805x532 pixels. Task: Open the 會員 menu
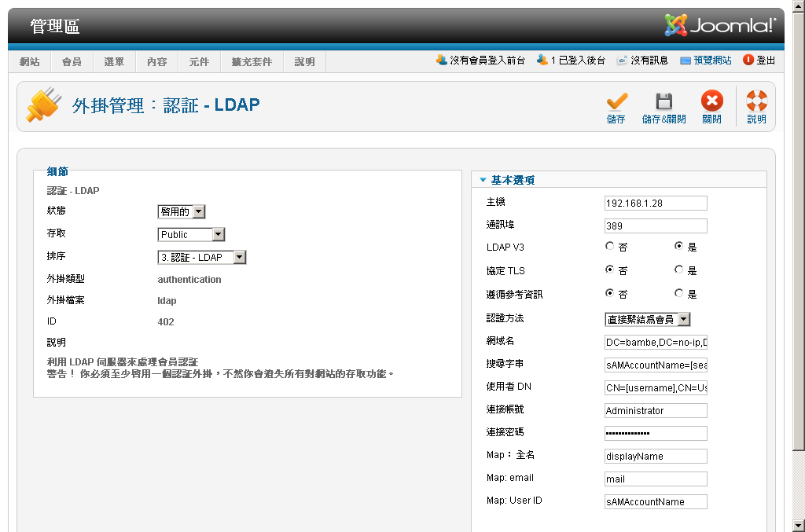[72, 61]
